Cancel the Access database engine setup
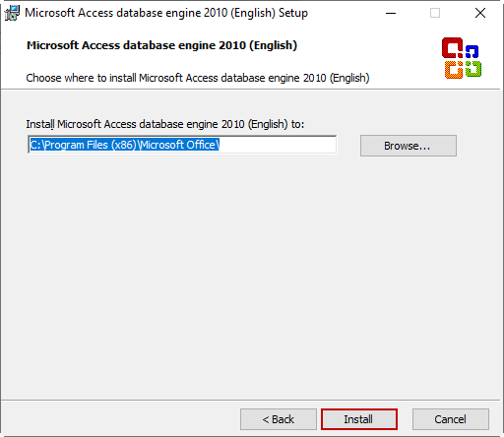This screenshot has width=504, height=437. pos(451,419)
